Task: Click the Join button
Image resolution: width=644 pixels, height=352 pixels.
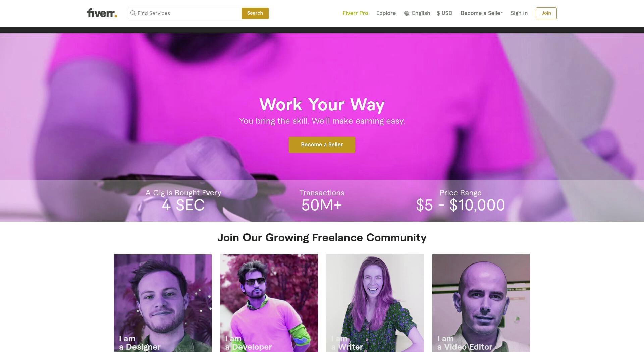Action: coord(546,13)
